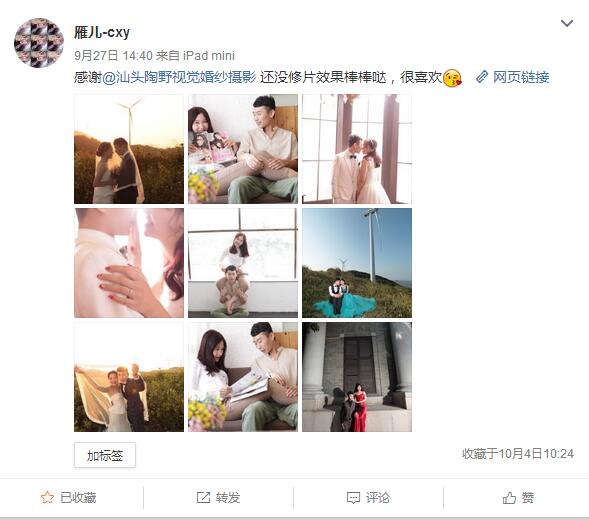Click the 转发 repost icon
Image resolution: width=589 pixels, height=520 pixels.
point(203,497)
